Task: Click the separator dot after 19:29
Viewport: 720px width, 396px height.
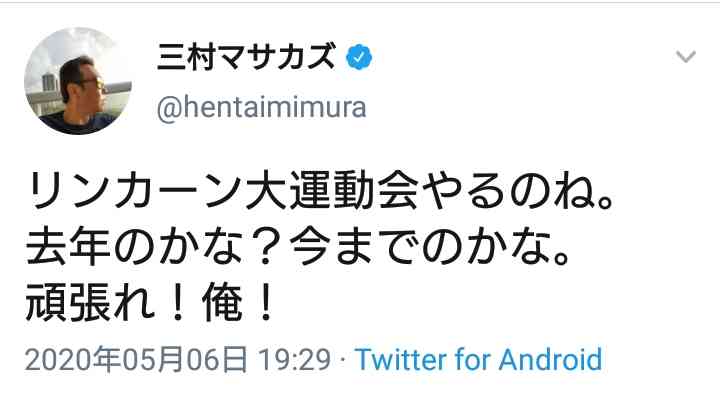Action: [x=343, y=360]
